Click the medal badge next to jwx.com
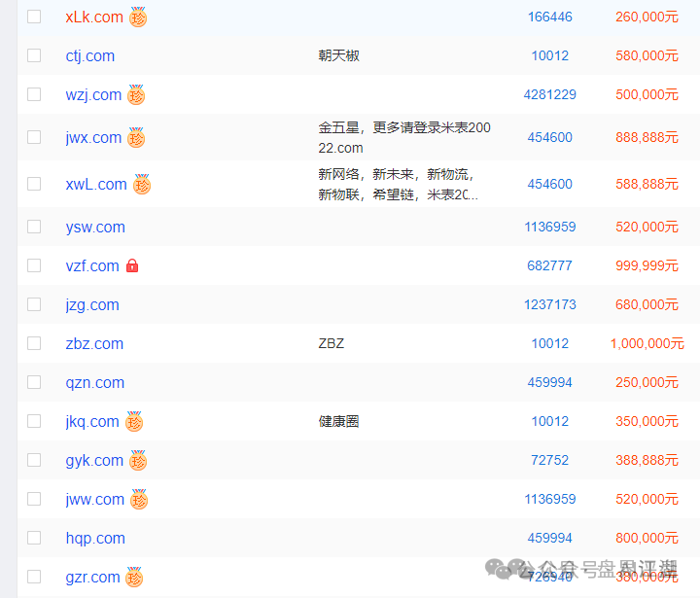The height and width of the screenshot is (598, 700). click(136, 138)
